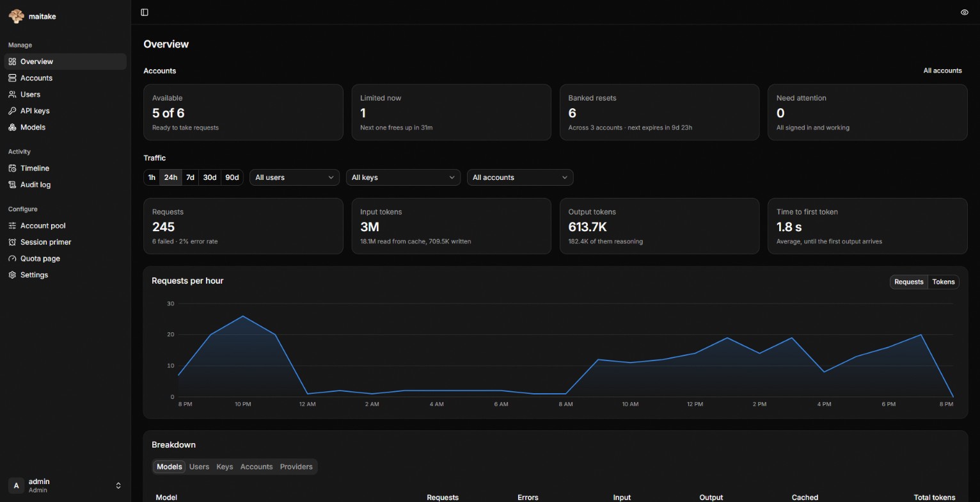Click the eye icon in top right
The height and width of the screenshot is (502, 980).
pos(964,12)
